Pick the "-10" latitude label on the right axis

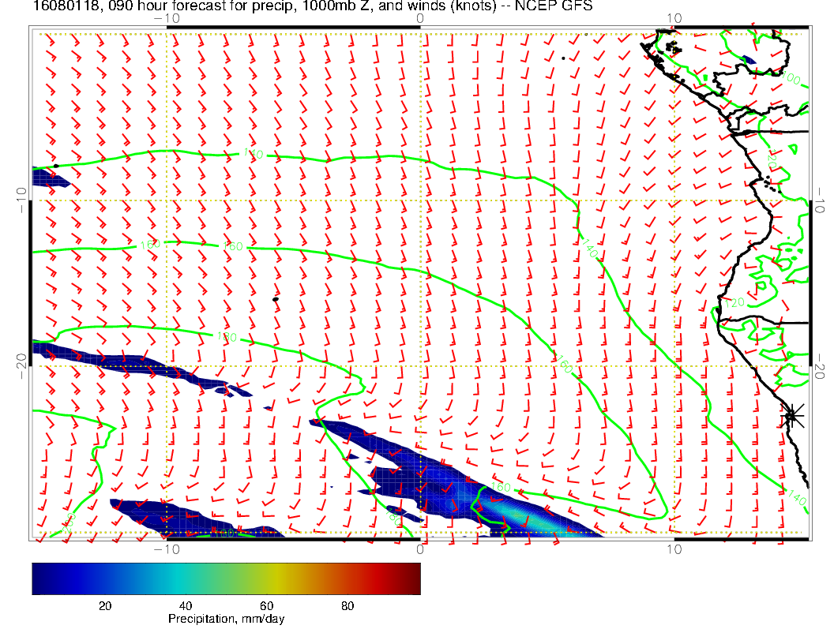click(x=819, y=200)
